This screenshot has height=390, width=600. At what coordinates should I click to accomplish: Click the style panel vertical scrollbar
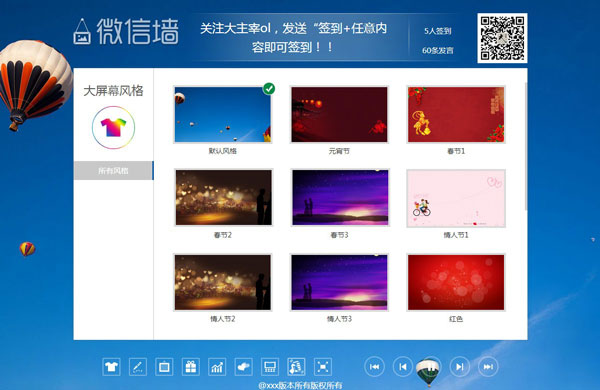pyautogui.click(x=526, y=145)
